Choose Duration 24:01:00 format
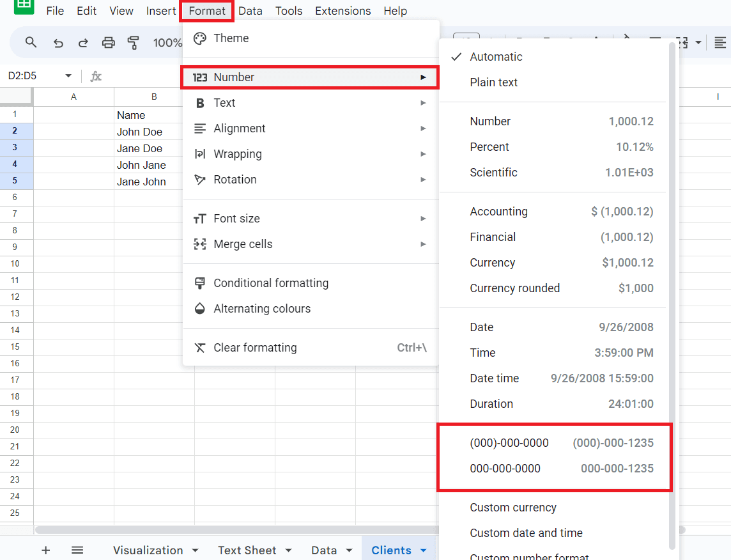 pyautogui.click(x=553, y=404)
